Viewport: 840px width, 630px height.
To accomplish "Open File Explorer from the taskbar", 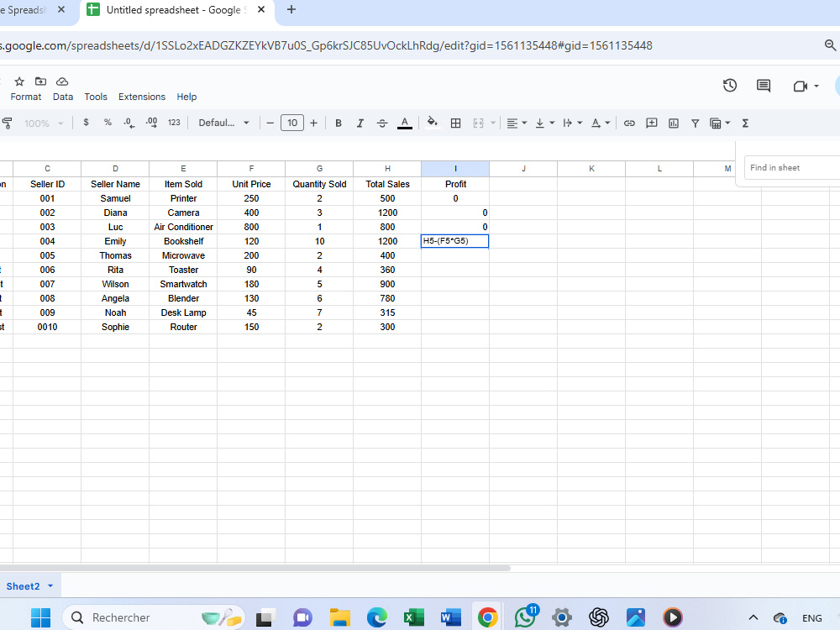I will (339, 617).
